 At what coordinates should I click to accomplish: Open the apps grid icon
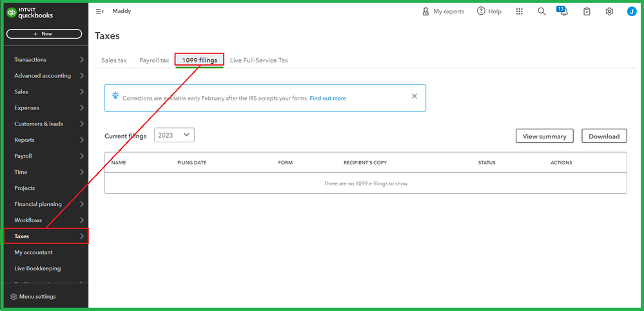[519, 12]
